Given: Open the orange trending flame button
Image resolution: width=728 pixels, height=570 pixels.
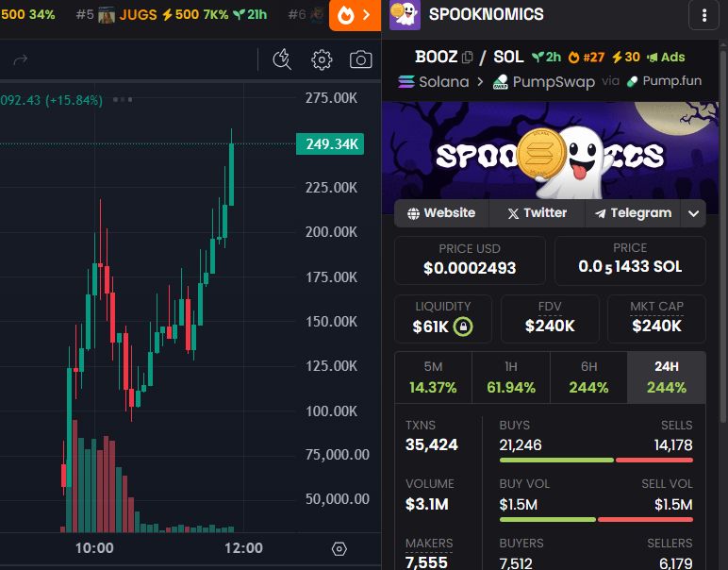Looking at the screenshot, I should (x=356, y=15).
